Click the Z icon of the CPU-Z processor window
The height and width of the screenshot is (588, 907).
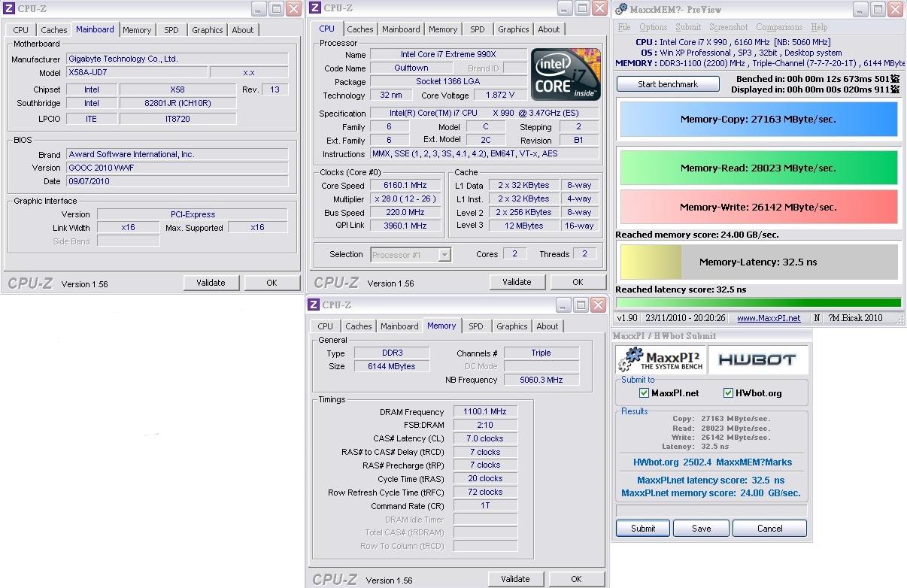coord(314,8)
